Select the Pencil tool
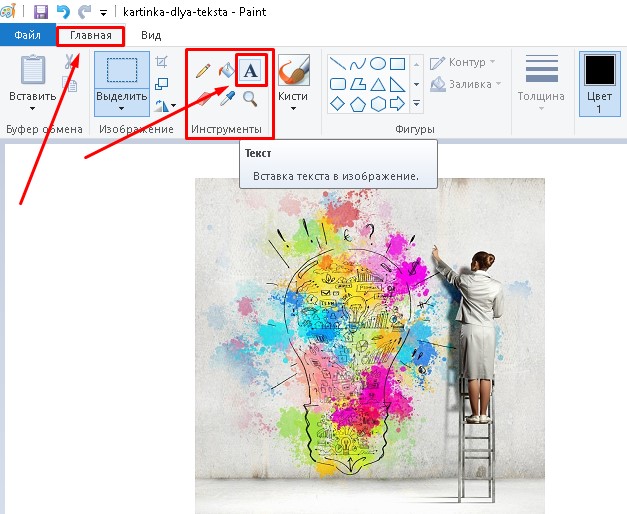 click(203, 71)
